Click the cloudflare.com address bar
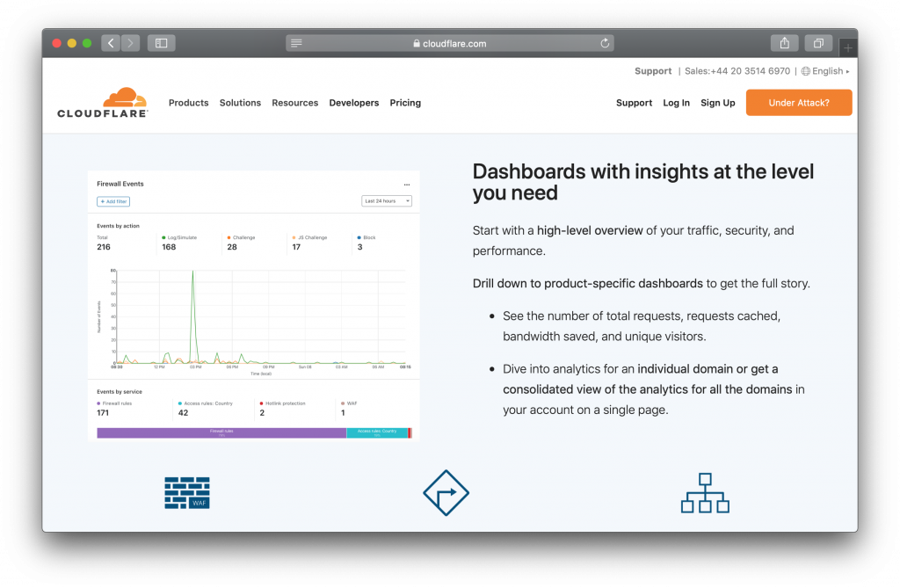 click(x=450, y=43)
